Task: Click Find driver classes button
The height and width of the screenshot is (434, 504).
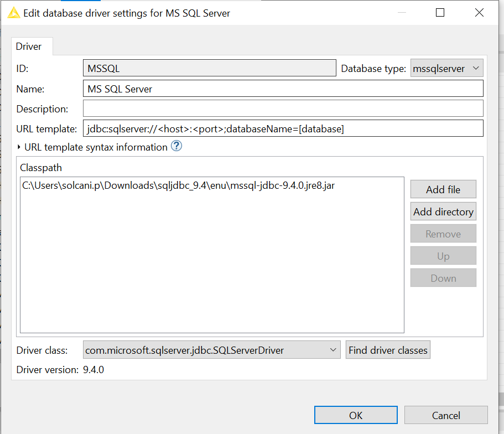Action: [387, 350]
